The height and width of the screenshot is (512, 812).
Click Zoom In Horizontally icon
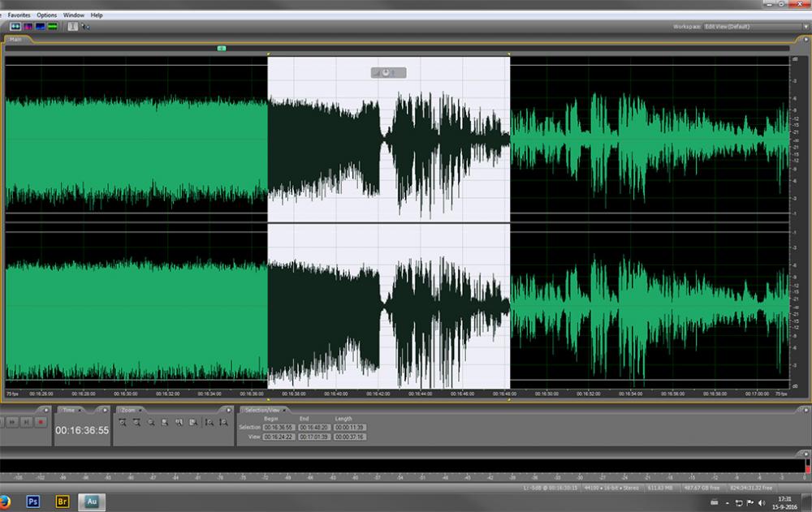coord(123,423)
